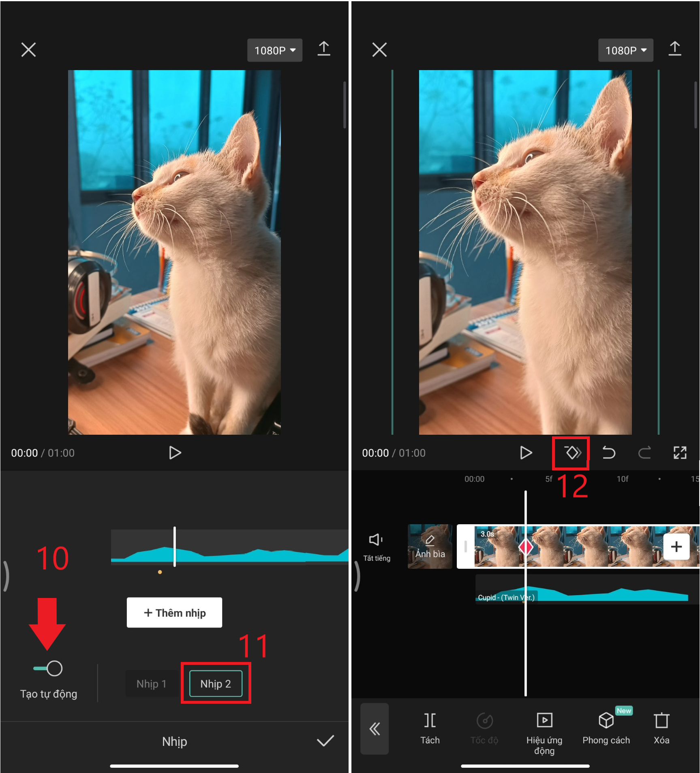Click the pink keyframe marker on clip
This screenshot has width=700, height=773.
pyautogui.click(x=526, y=547)
